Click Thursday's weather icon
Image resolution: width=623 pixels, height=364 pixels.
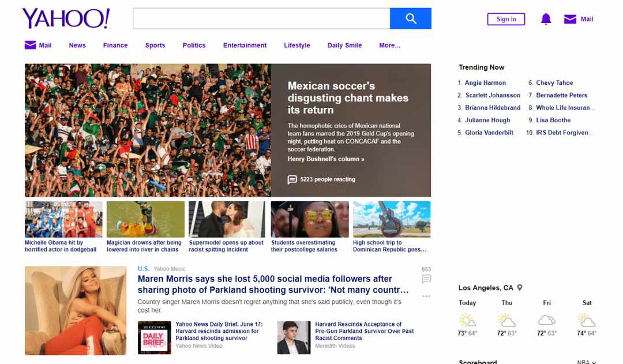(507, 320)
